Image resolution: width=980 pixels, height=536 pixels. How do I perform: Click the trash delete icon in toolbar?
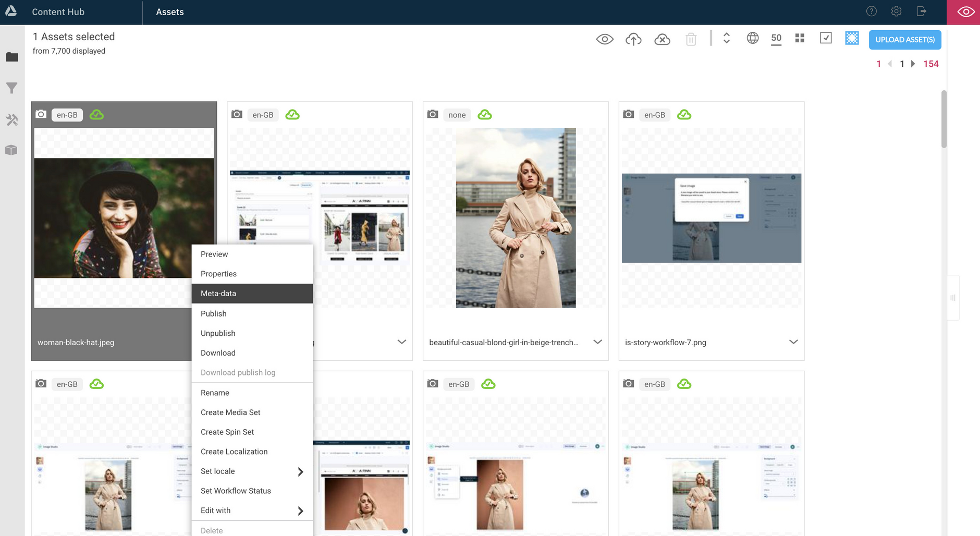(x=691, y=39)
